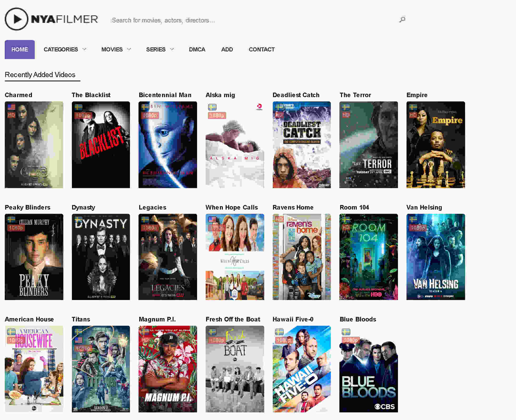Select the Titans title
Screen dimensions: 516x420
(x=81, y=319)
